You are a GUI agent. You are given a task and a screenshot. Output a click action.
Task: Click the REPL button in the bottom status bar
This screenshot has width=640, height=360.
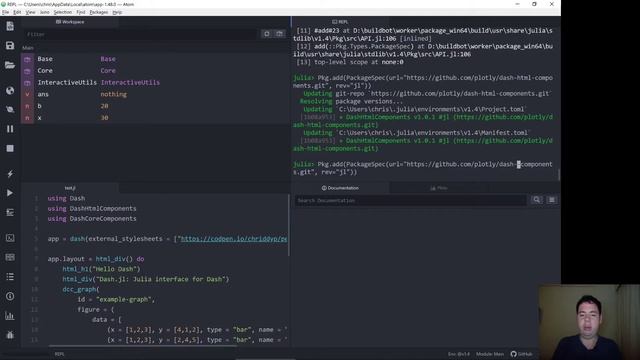point(59,354)
